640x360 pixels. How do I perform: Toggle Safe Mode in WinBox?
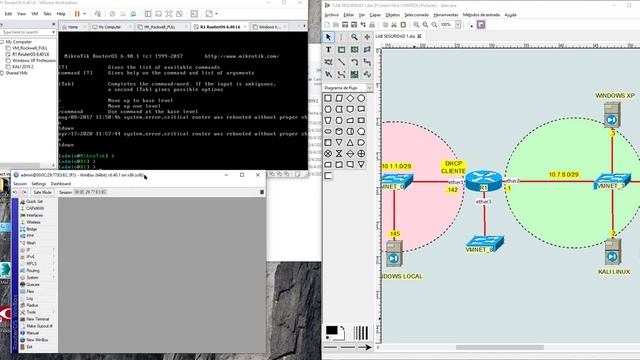click(42, 192)
